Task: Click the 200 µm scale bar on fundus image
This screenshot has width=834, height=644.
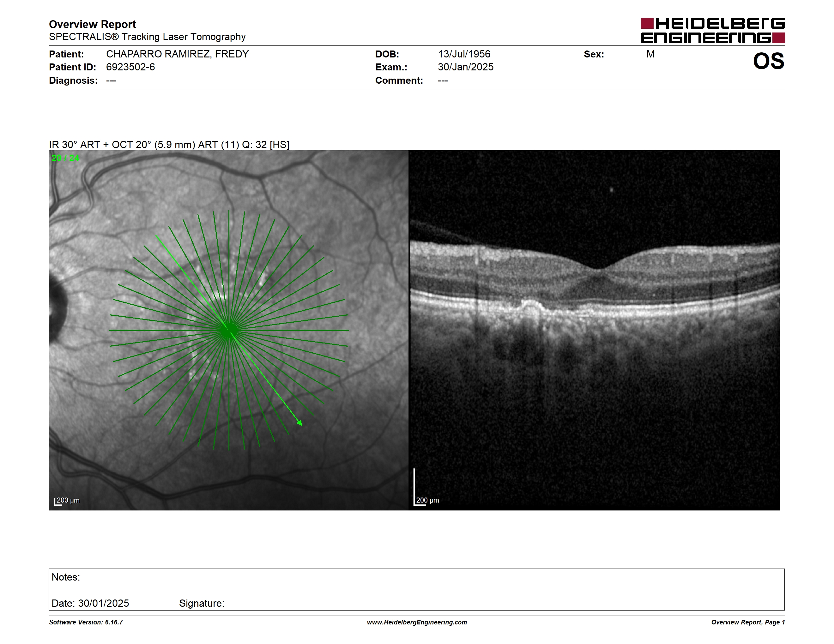Action: tap(67, 501)
